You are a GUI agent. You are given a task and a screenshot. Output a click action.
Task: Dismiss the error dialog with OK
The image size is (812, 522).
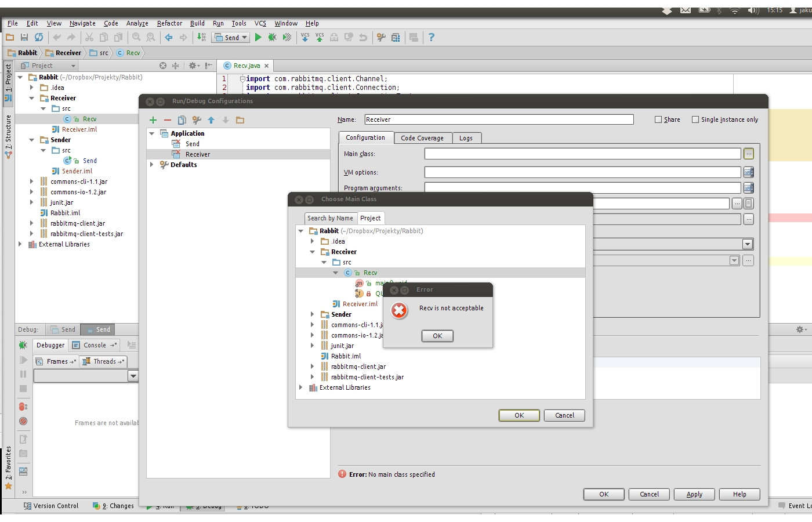pos(437,336)
